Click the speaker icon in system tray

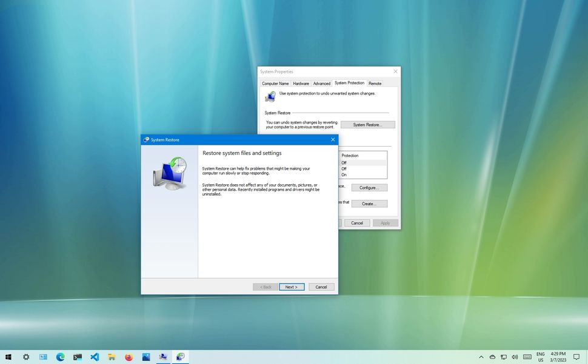click(x=515, y=357)
